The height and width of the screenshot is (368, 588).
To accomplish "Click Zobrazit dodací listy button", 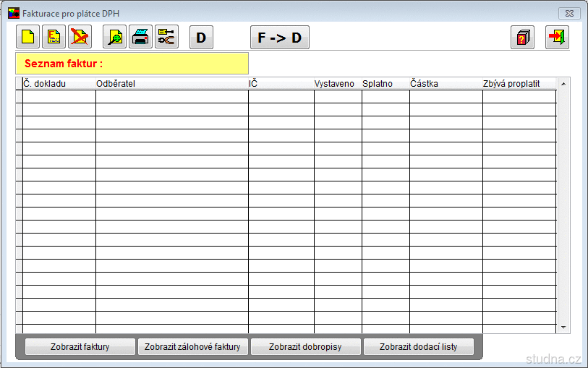I will coord(419,346).
